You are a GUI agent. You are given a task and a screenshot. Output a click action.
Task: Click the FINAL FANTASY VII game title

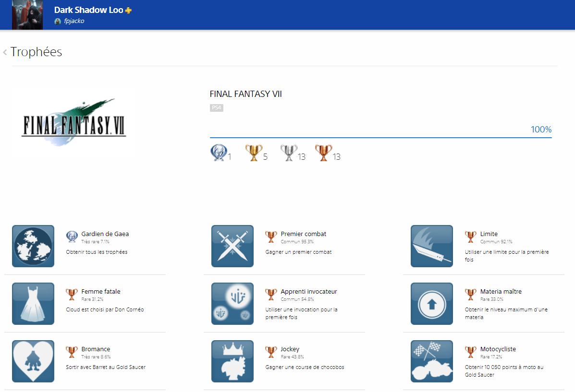pos(245,94)
